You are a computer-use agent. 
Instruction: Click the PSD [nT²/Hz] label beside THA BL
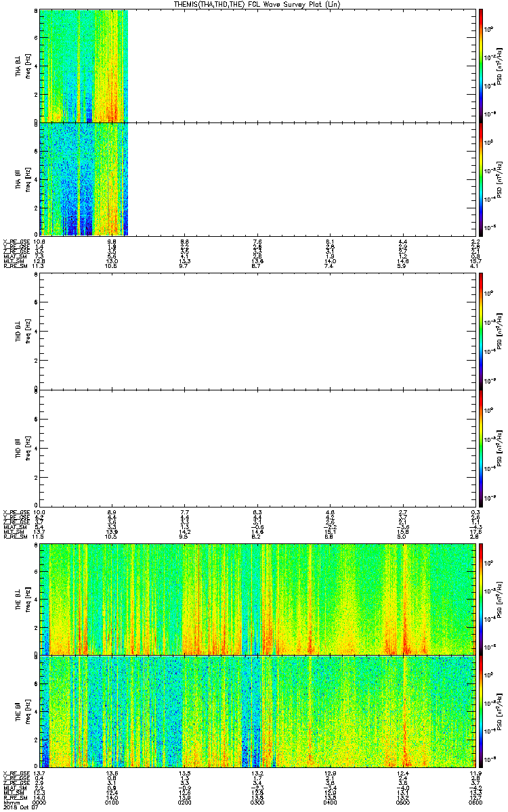coord(499,66)
